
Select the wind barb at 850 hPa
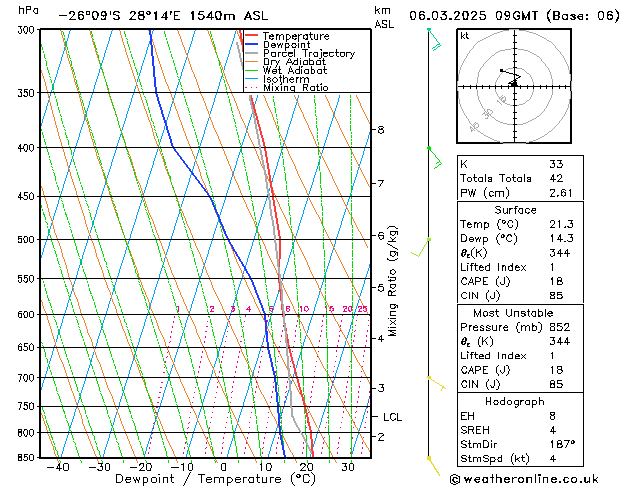[432, 464]
